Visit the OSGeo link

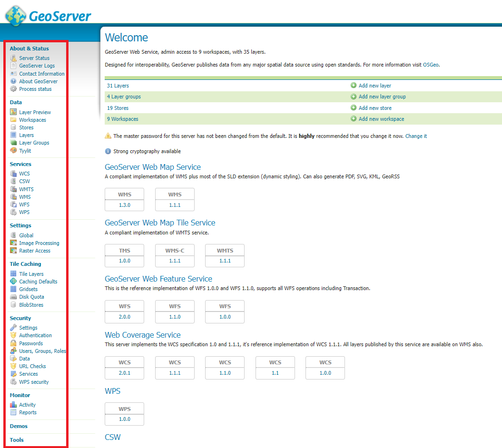click(x=431, y=65)
